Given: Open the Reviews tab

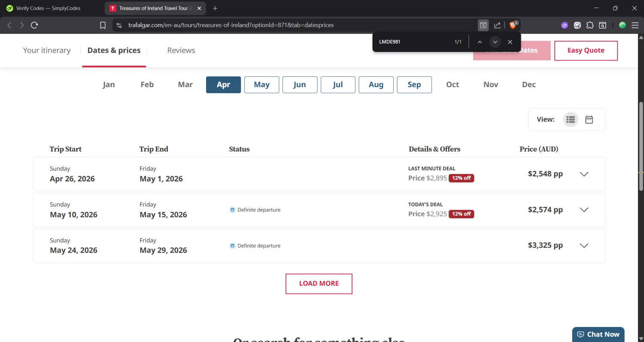Looking at the screenshot, I should coord(181,50).
